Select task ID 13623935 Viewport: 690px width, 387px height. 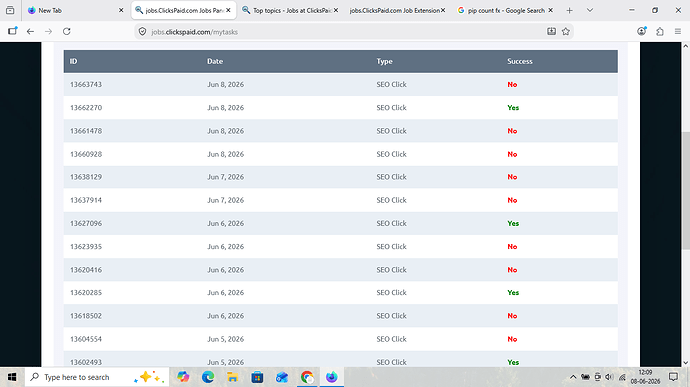point(86,247)
